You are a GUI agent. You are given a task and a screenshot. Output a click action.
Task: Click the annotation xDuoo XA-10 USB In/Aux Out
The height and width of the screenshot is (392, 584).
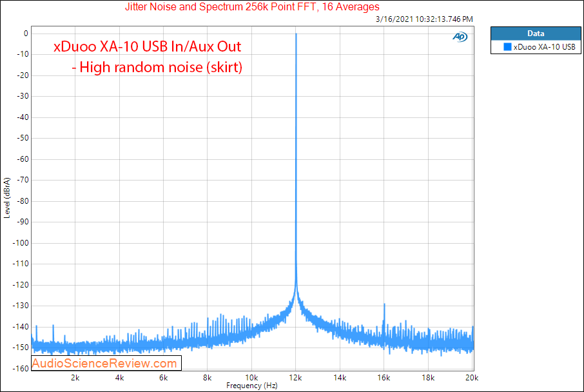pos(148,46)
